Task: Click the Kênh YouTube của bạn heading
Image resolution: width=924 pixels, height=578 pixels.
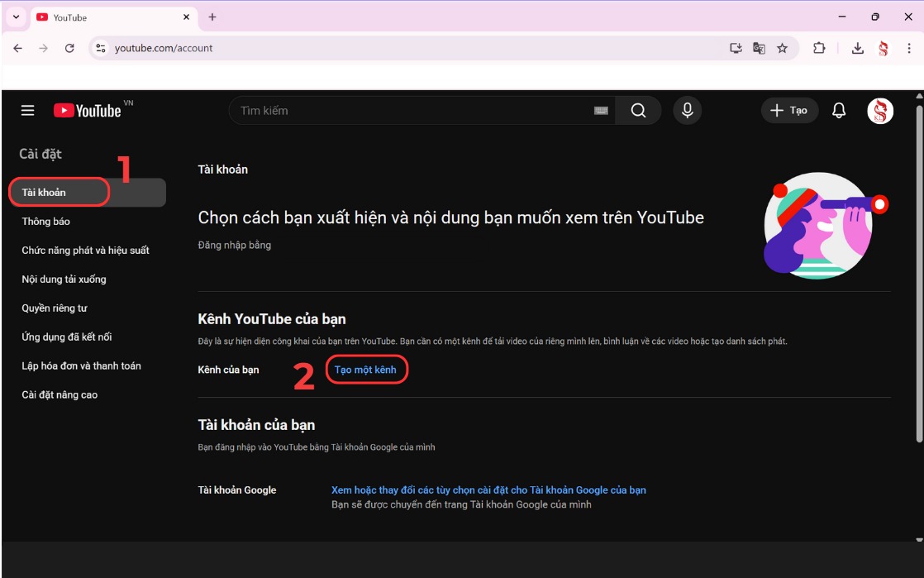Action: [x=272, y=319]
